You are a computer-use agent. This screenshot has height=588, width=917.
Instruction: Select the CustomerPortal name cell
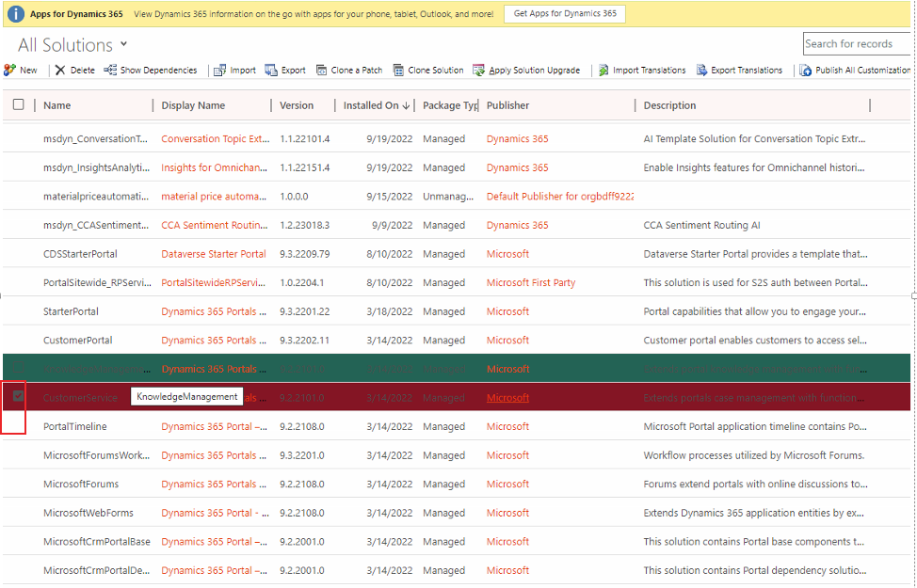tap(78, 341)
